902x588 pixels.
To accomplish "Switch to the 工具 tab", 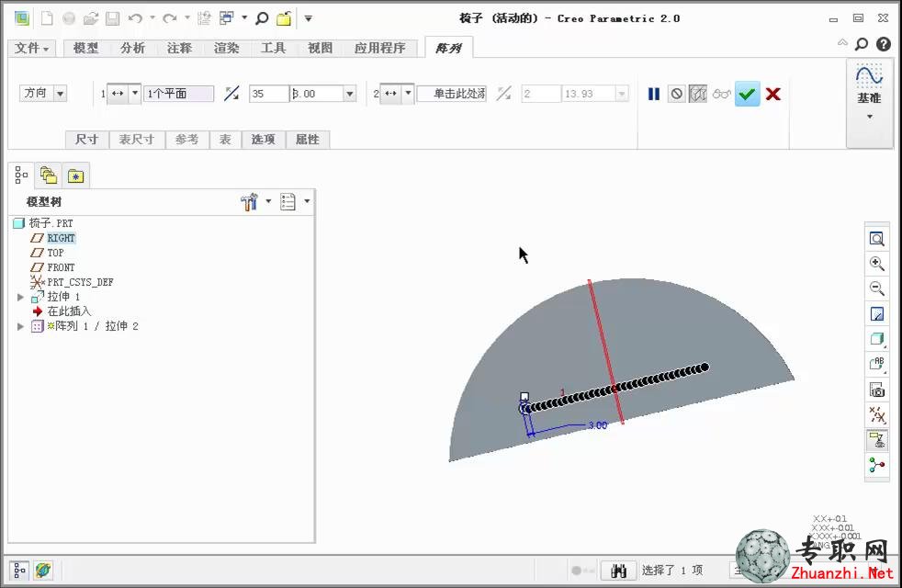I will click(273, 48).
